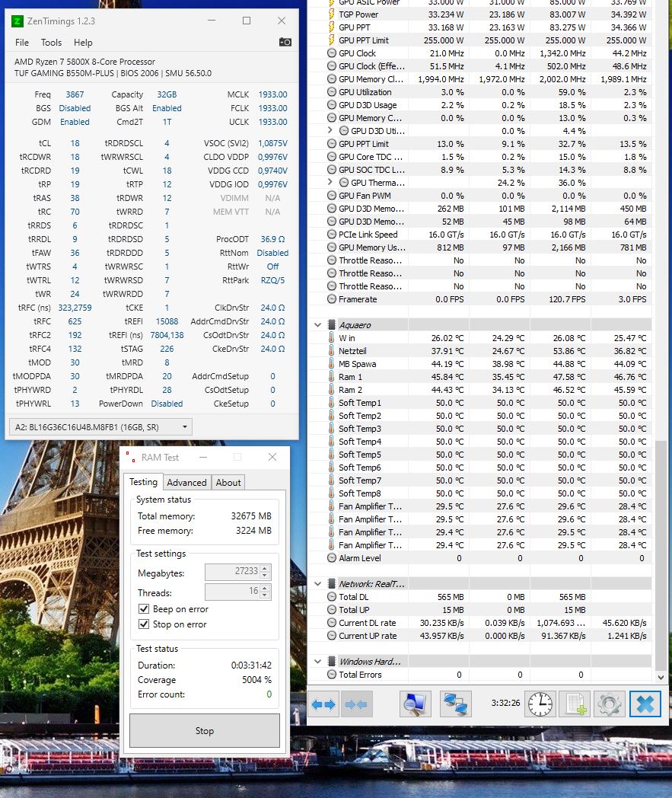This screenshot has height=798, width=672.
Task: Select the Freq value 3867
Action: (x=75, y=94)
